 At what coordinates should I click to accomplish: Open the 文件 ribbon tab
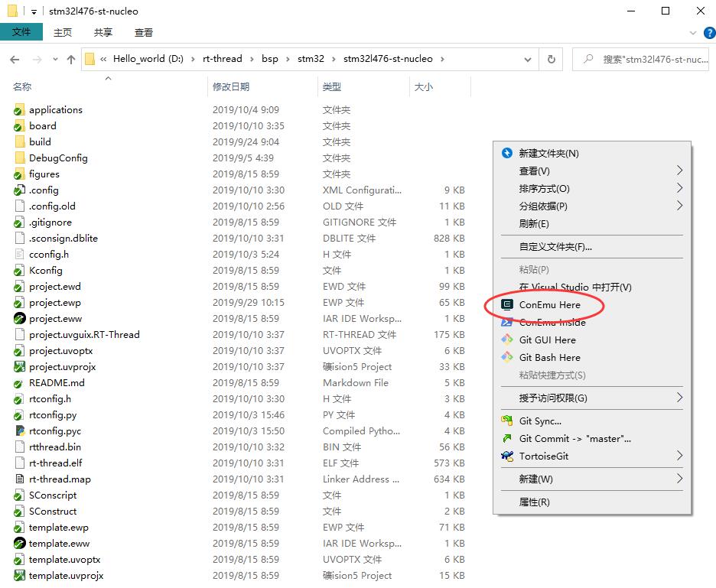click(x=21, y=32)
